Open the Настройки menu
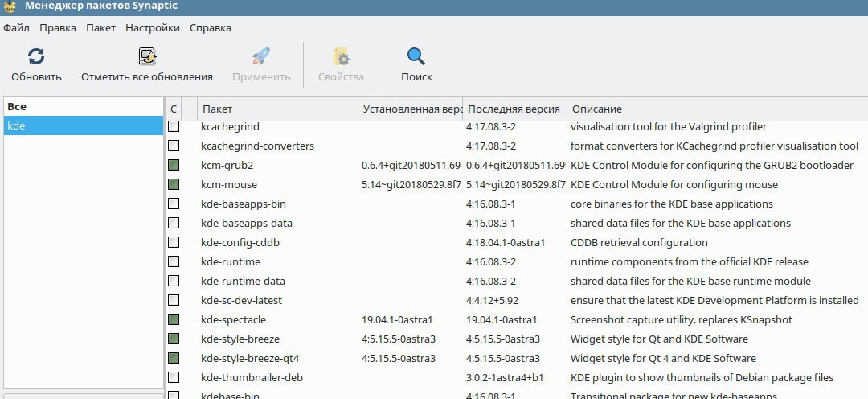Image resolution: width=868 pixels, height=399 pixels. pos(152,27)
